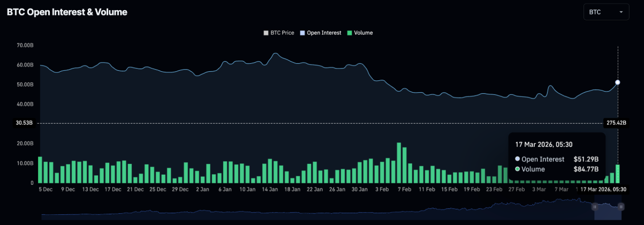Click the tallest volume bar near 7 Feb
The height and width of the screenshot is (225, 644).
[399, 163]
